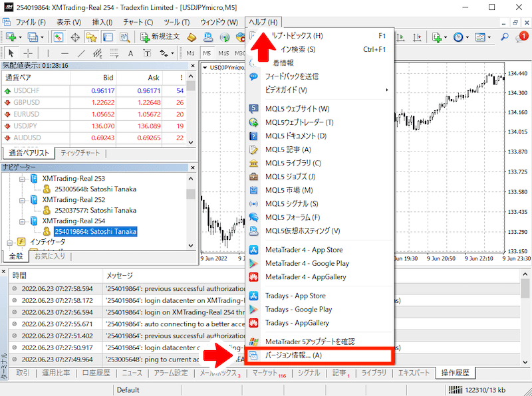Switch timeframe to M15
Screen dimensions: 532x396
pyautogui.click(x=223, y=53)
